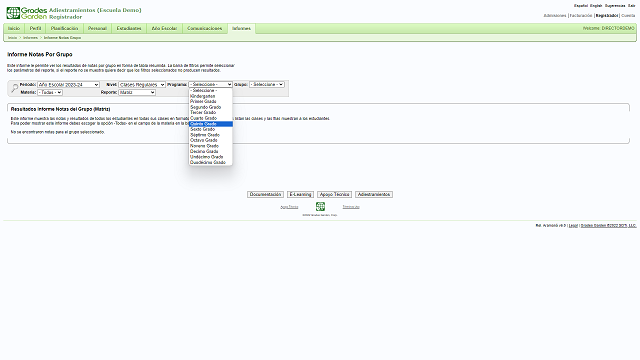Image resolution: width=640 pixels, height=360 pixels.
Task: Click Inicio in the breadcrumb
Action: pos(12,38)
